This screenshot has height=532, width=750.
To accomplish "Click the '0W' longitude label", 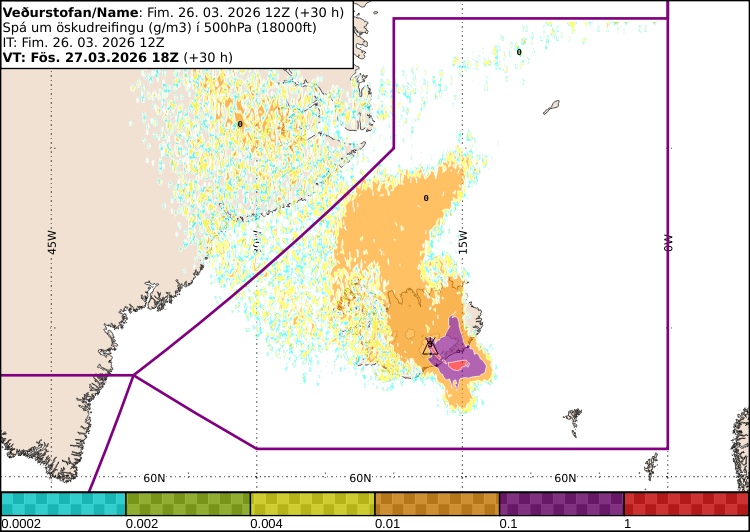I will point(668,243).
